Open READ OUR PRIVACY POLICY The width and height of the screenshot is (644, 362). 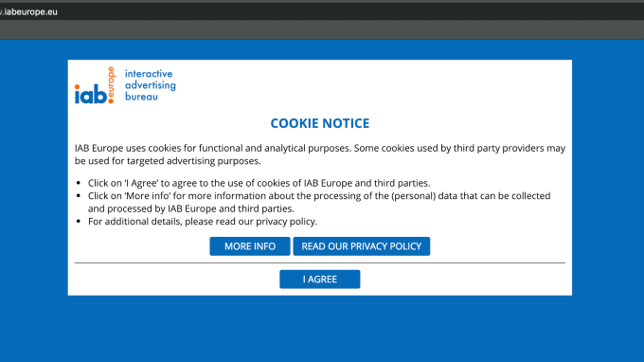pyautogui.click(x=362, y=246)
